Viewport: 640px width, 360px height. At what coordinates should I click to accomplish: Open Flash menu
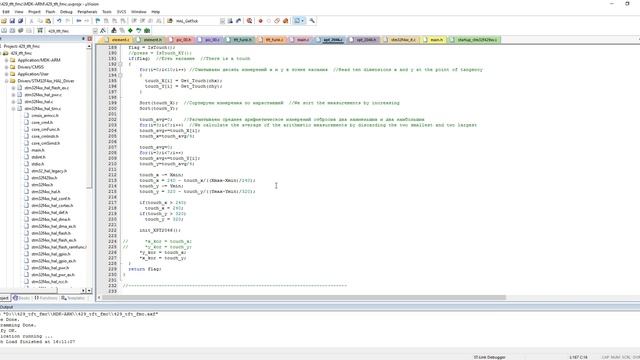(50, 12)
